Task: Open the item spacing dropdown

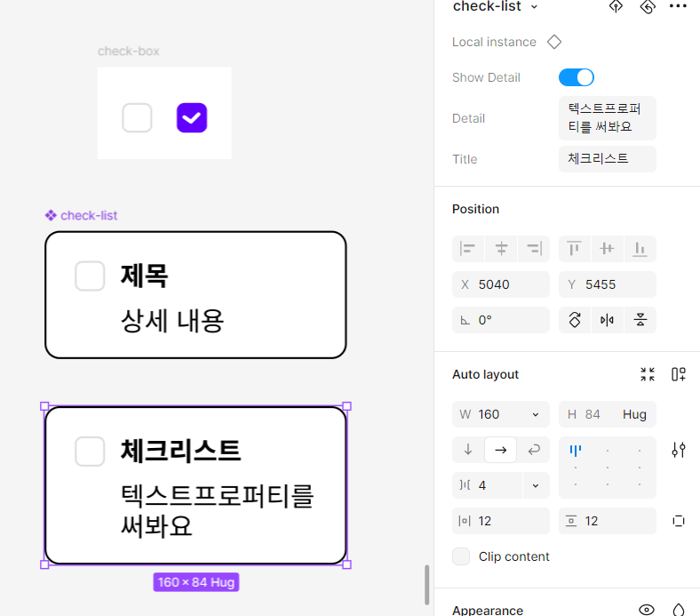Action: point(536,485)
